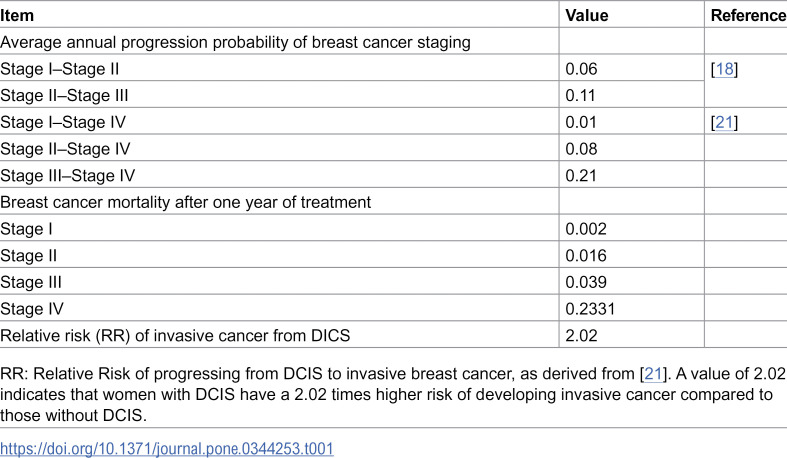
Task: Select the relative risk value 2.02
Action: click(x=581, y=335)
